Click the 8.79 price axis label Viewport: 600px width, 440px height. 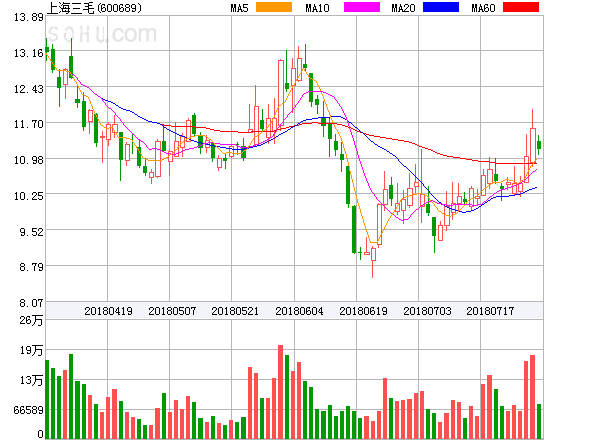click(x=32, y=267)
